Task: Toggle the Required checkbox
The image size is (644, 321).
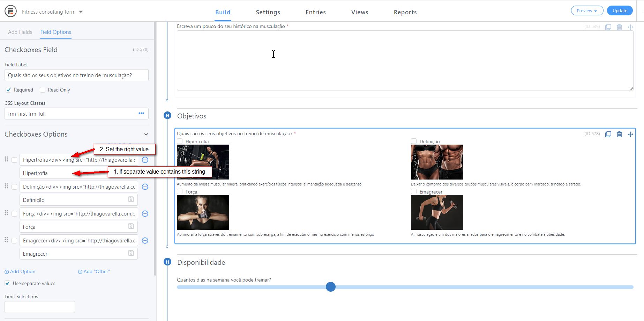Action: pos(8,90)
